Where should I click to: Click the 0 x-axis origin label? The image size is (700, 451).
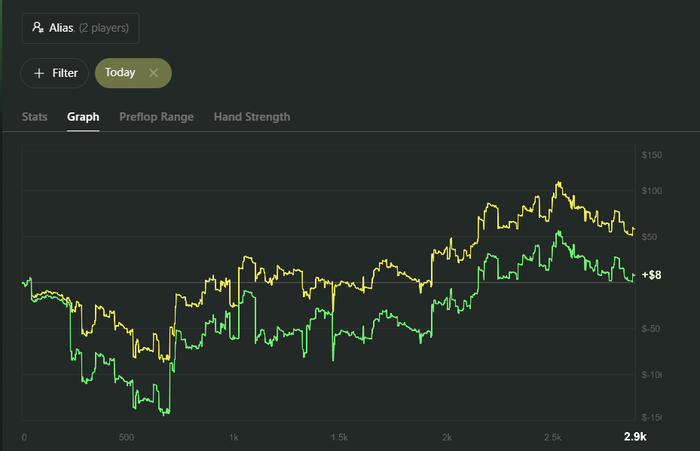coord(23,438)
